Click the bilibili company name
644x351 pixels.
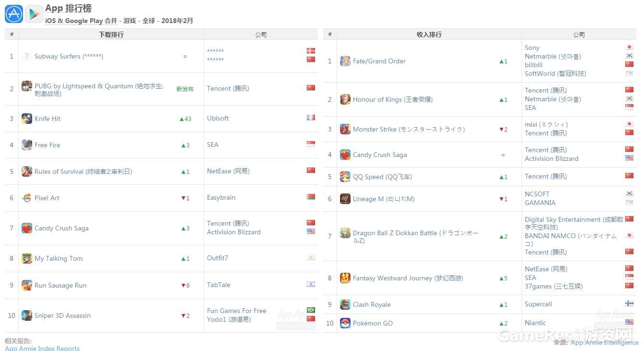pyautogui.click(x=534, y=65)
